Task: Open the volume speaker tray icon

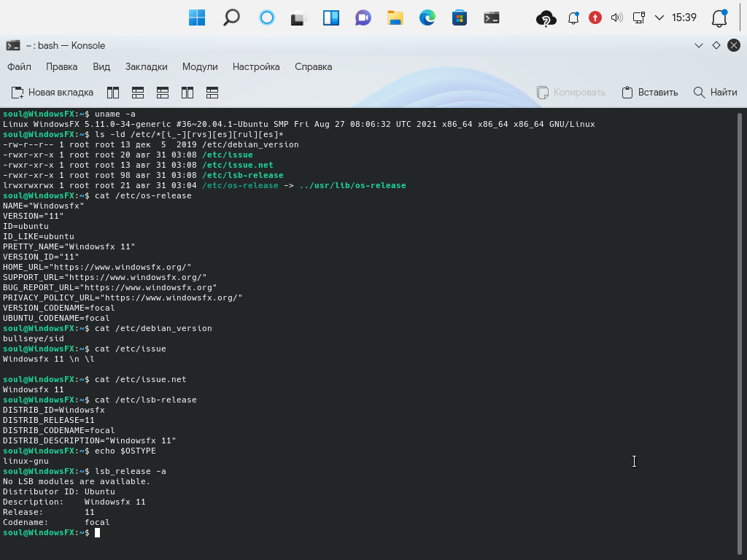Action: [617, 17]
